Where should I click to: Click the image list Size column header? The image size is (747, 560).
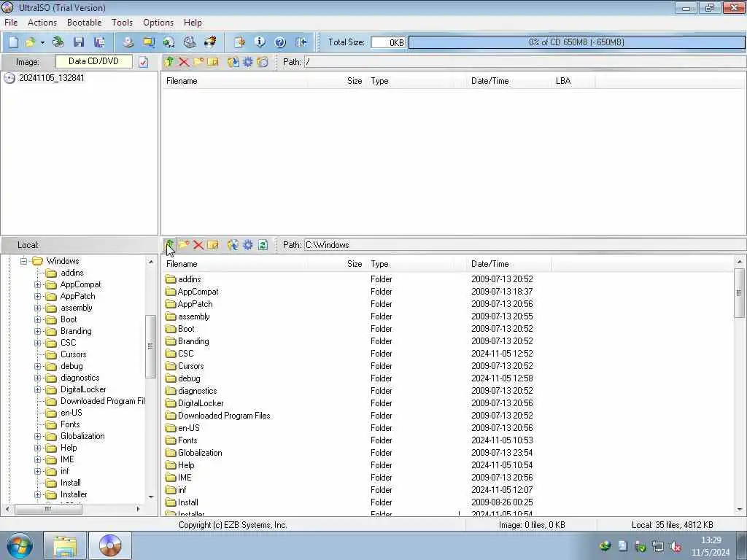[337, 81]
